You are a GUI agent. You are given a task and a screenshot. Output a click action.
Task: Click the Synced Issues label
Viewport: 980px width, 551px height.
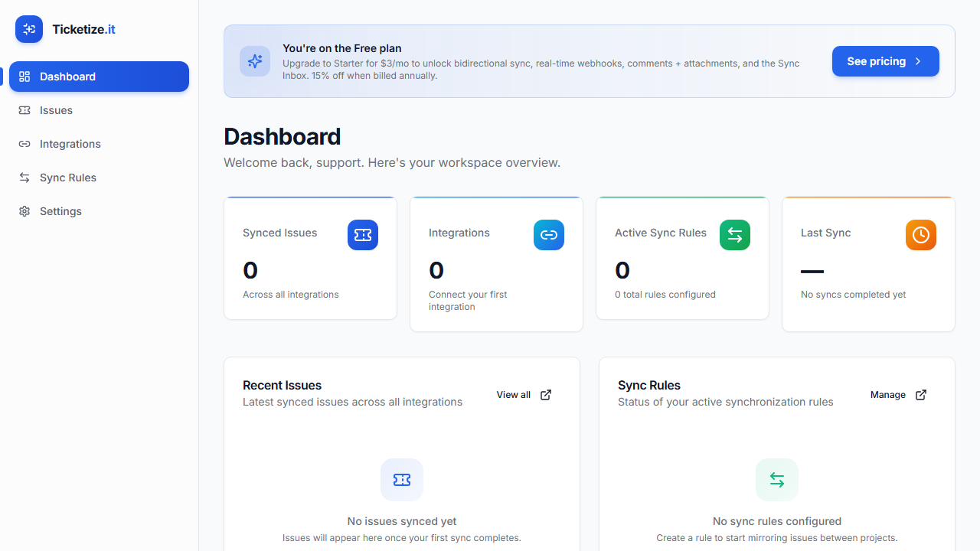[x=279, y=233]
